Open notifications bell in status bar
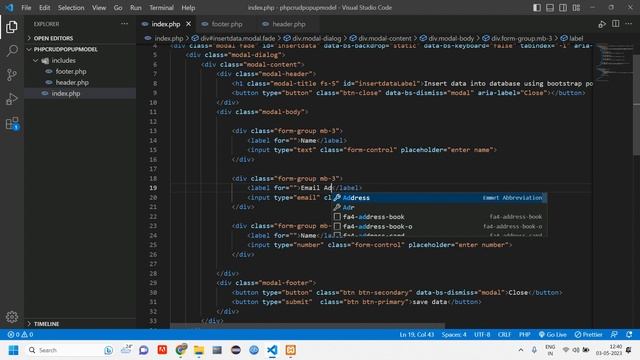This screenshot has width=640, height=360. (629, 335)
